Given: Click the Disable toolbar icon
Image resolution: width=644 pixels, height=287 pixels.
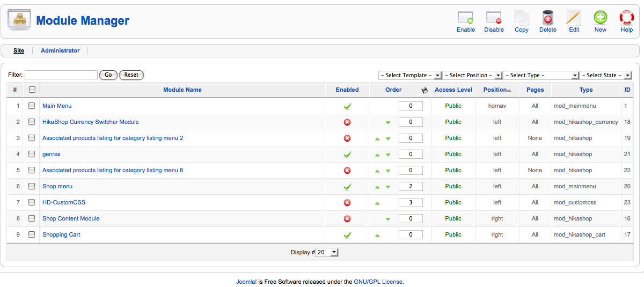Looking at the screenshot, I should [x=494, y=18].
